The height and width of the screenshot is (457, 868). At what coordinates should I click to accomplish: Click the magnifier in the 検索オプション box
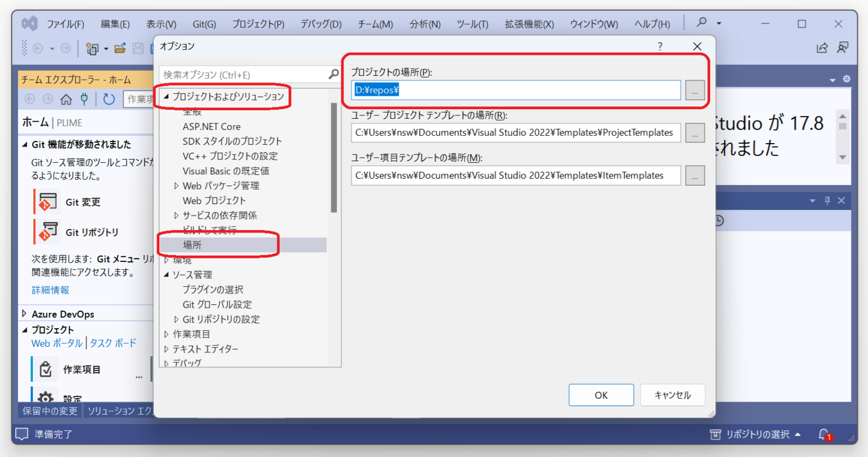point(333,74)
